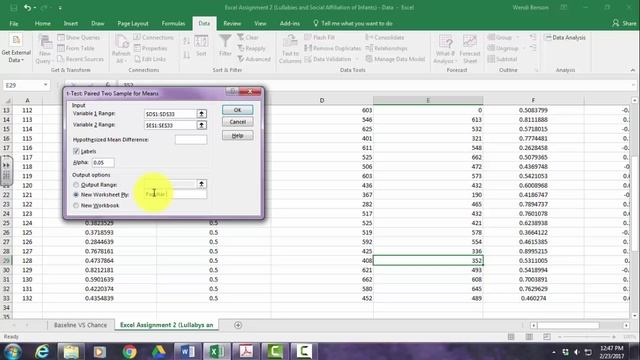The width and height of the screenshot is (640, 360).
Task: Click the What-If Analysis icon
Action: pyautogui.click(x=445, y=42)
